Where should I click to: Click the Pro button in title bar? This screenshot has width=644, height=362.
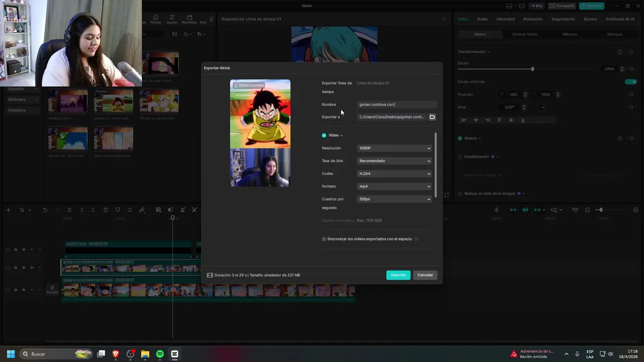click(x=536, y=6)
